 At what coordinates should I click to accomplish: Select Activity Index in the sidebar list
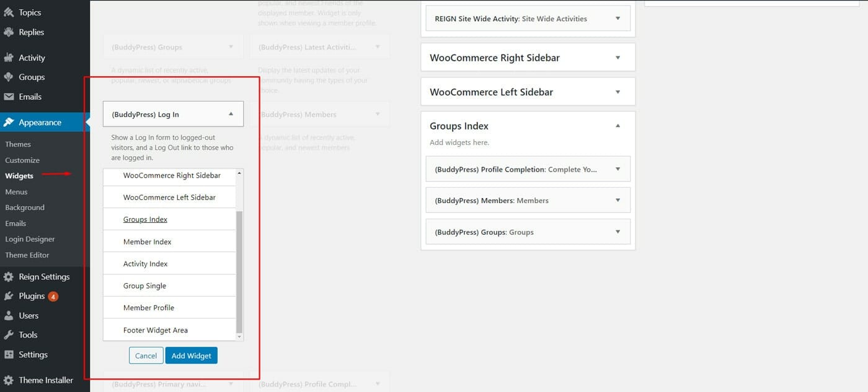coord(170,264)
